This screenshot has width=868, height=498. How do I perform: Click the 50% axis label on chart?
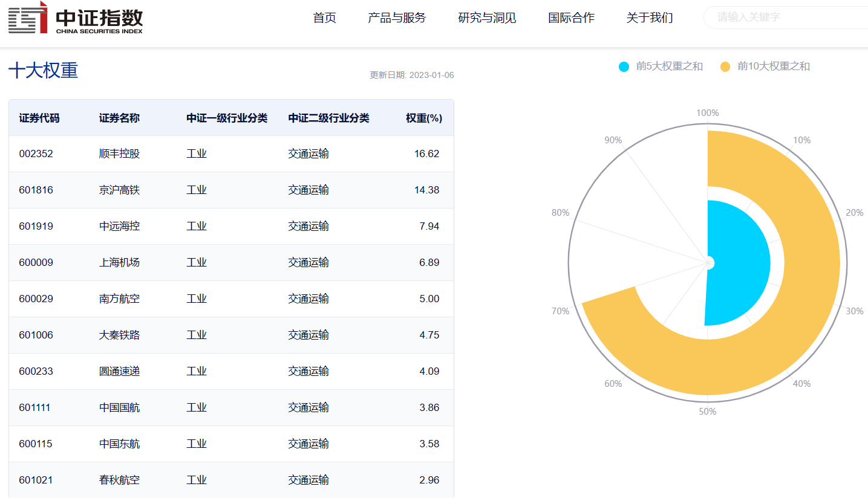pyautogui.click(x=707, y=412)
